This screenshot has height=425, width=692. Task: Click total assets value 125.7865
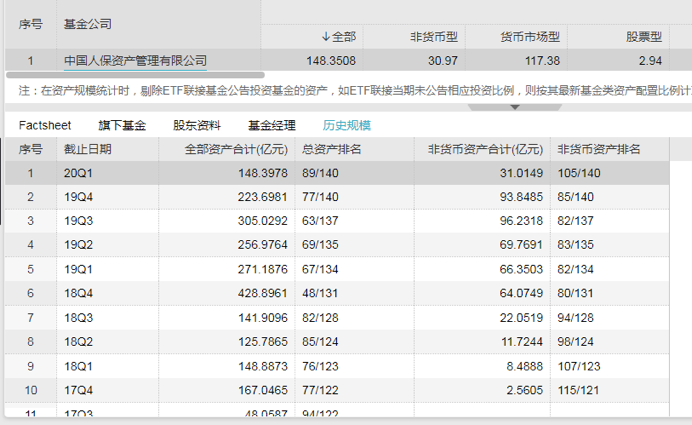[263, 342]
